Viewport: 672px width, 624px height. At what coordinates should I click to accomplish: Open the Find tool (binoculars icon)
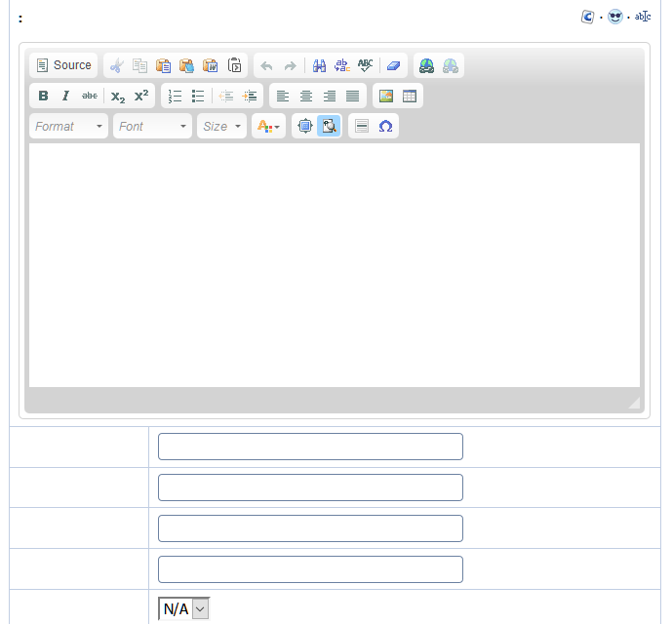[319, 65]
